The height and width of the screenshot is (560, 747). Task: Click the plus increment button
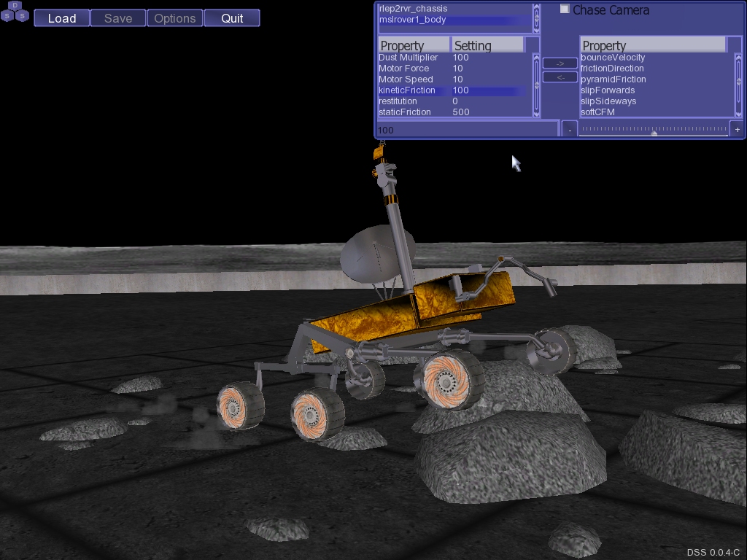pos(737,130)
